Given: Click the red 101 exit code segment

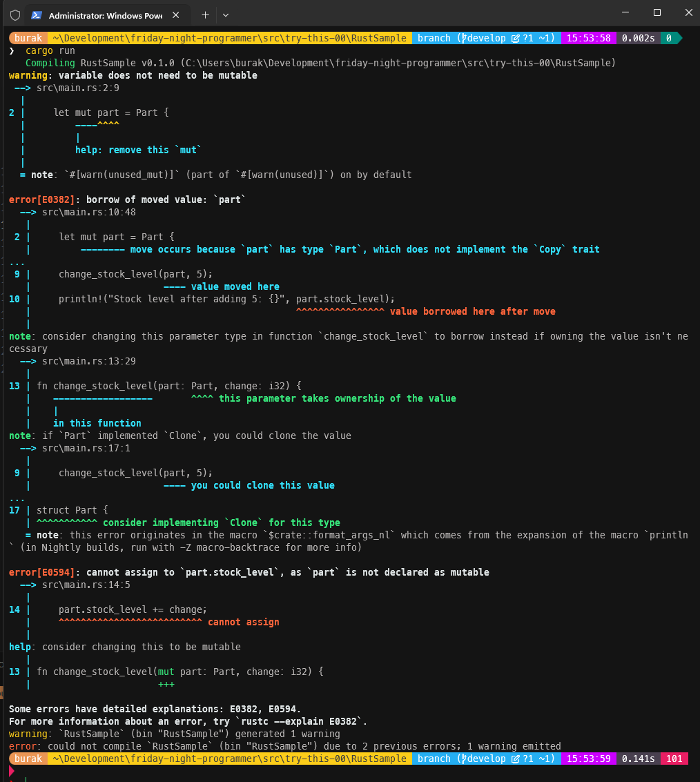Looking at the screenshot, I should click(673, 759).
